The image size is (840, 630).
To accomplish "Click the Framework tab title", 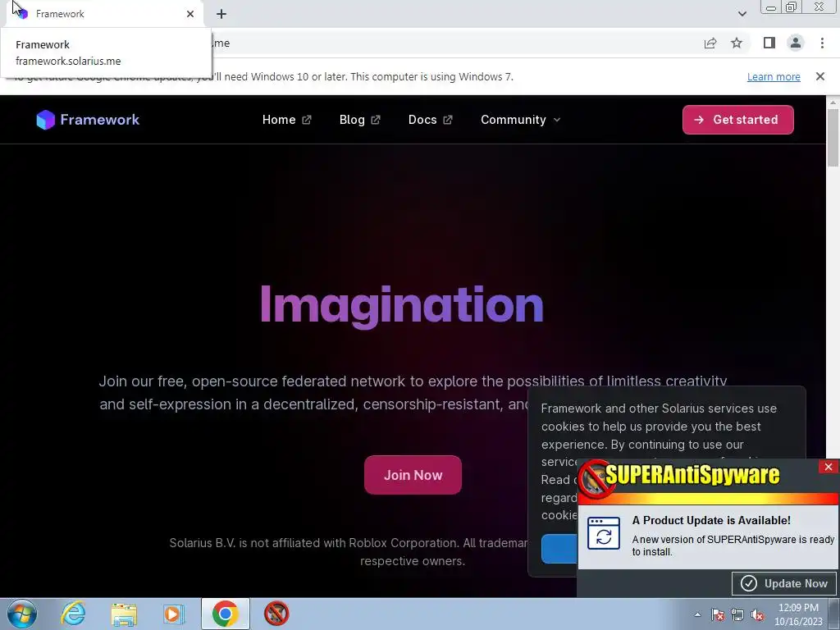I will [60, 14].
